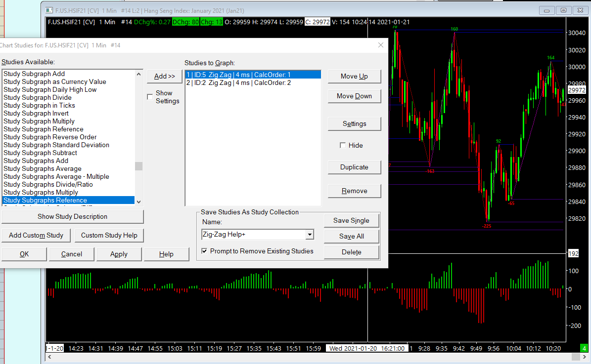Open Settings for selected study
The width and height of the screenshot is (591, 364).
coord(354,124)
